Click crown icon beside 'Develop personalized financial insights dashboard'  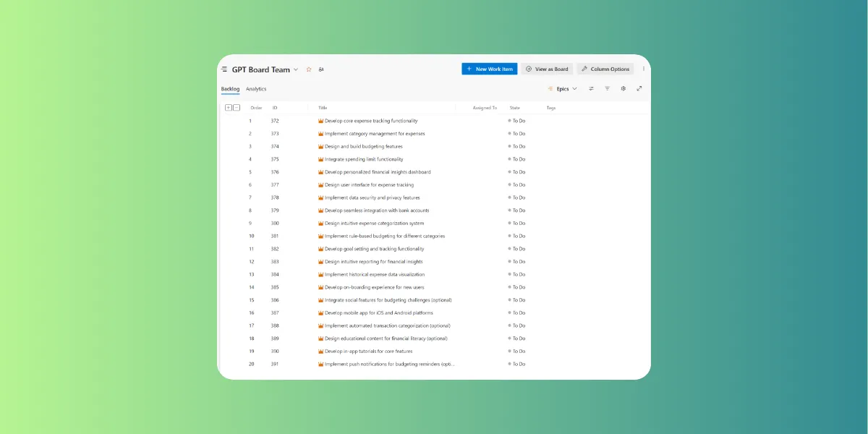tap(320, 172)
